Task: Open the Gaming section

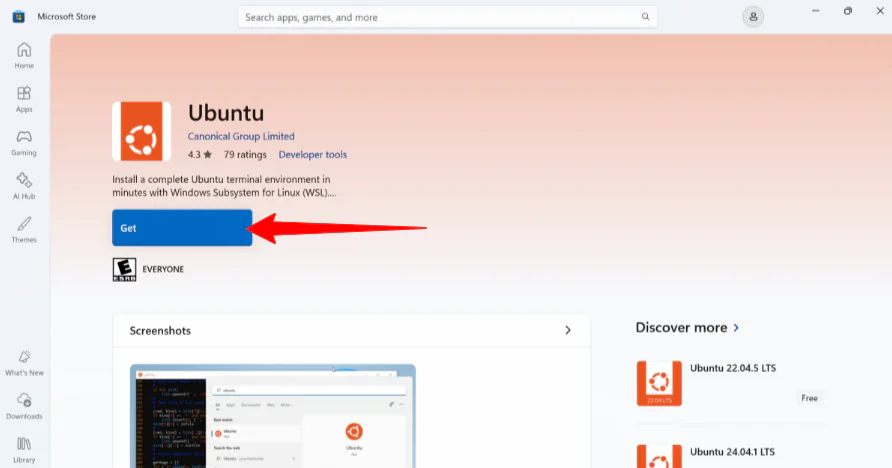Action: 24,143
